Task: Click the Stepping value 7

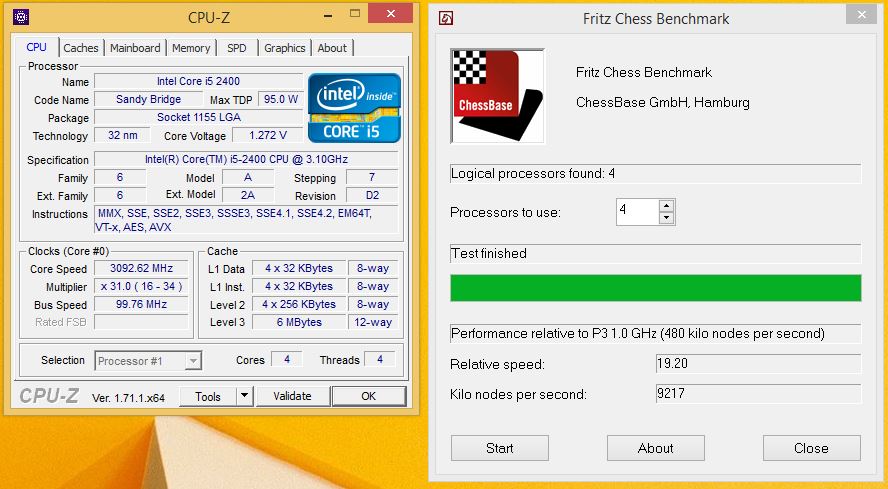Action: click(x=372, y=177)
